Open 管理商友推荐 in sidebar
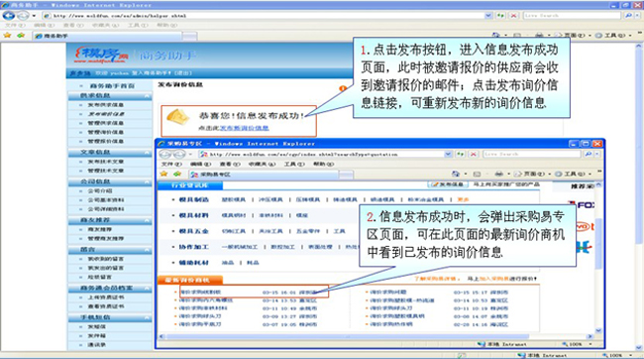644x359 pixels. coord(106,239)
